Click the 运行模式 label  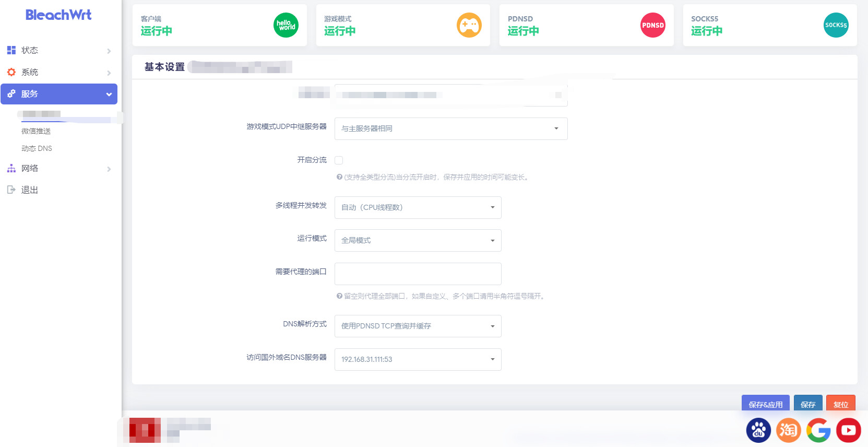[312, 238]
